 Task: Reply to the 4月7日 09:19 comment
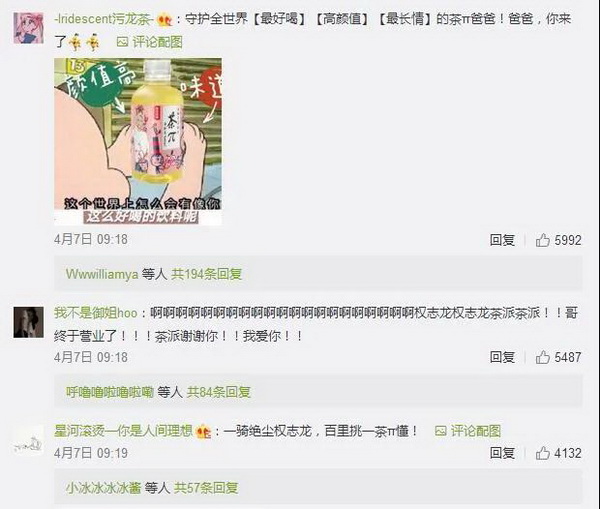[x=502, y=454]
